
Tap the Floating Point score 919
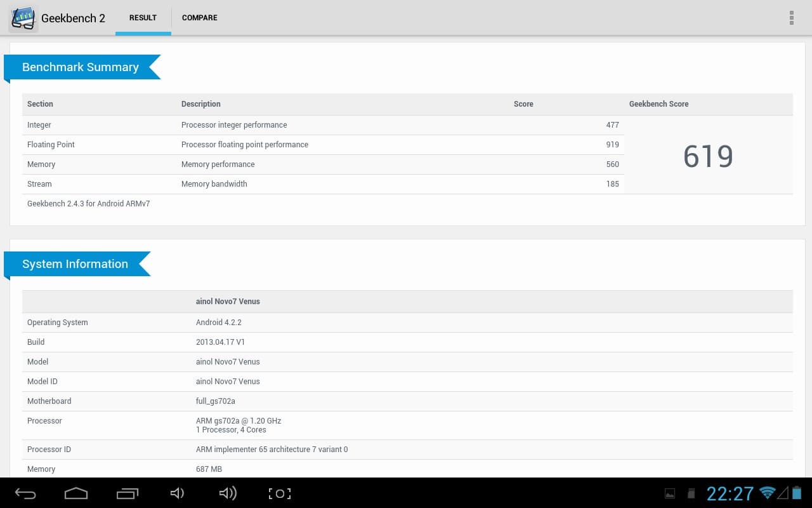tap(612, 145)
